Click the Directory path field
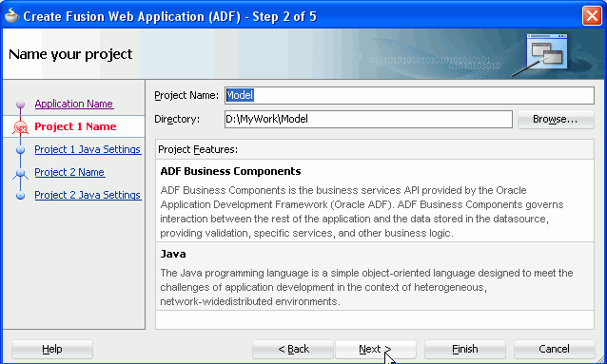Image resolution: width=607 pixels, height=364 pixels. tap(368, 119)
